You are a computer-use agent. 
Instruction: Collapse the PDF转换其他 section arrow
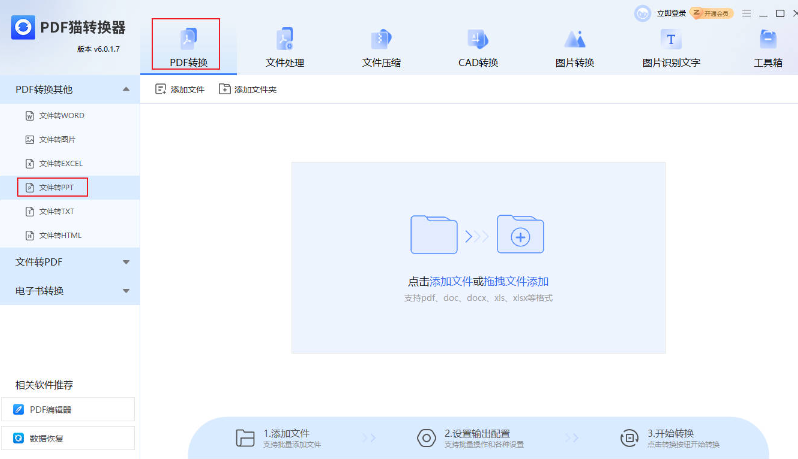(x=126, y=90)
